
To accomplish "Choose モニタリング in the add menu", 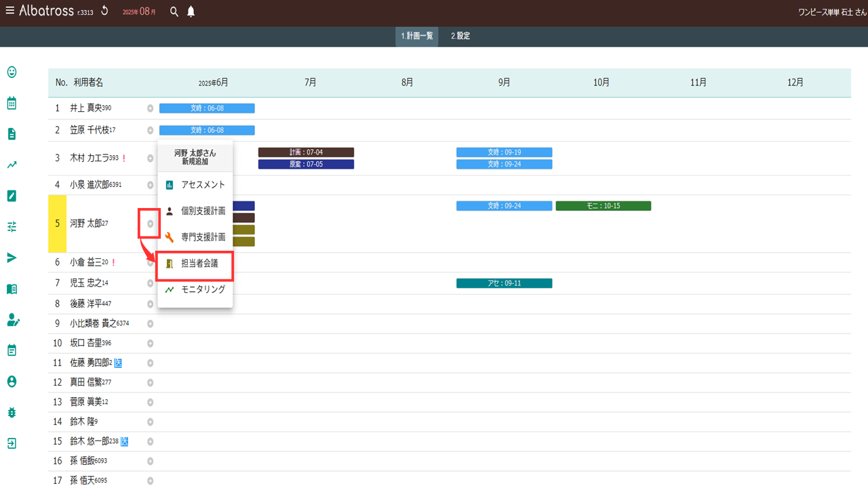I will pos(203,289).
